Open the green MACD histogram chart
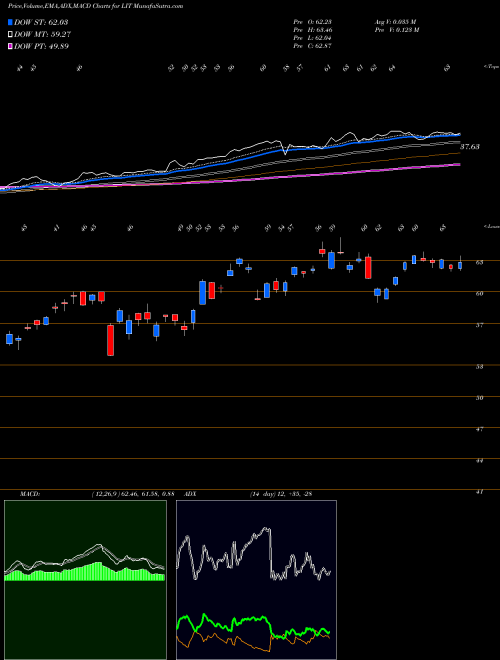This screenshot has height=660, width=500. (85, 580)
